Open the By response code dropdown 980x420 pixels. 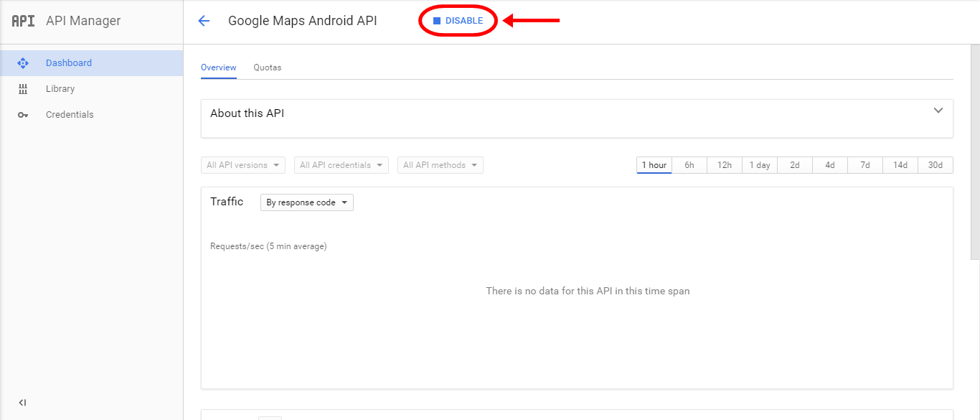coord(306,202)
